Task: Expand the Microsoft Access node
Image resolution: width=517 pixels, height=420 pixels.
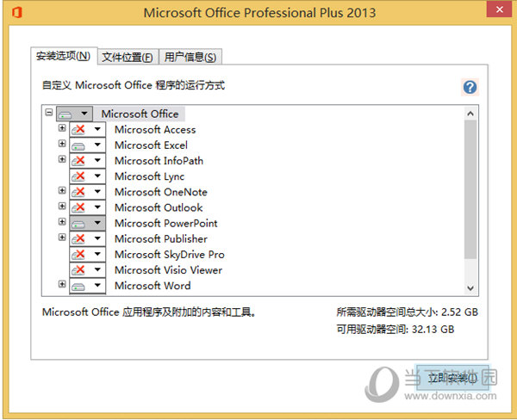Action: pyautogui.click(x=62, y=128)
